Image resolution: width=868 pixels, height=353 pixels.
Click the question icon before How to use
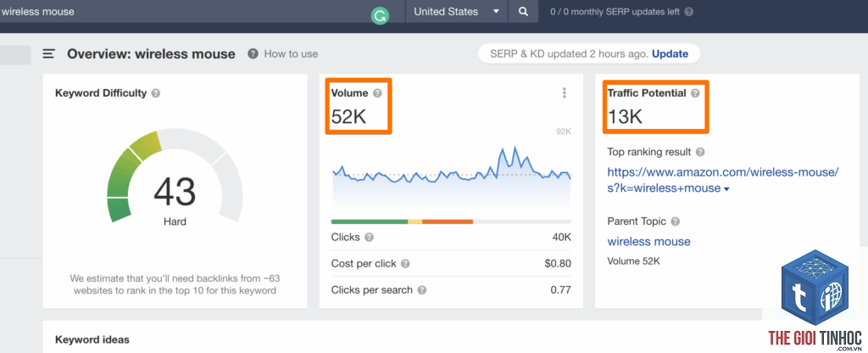coord(253,53)
